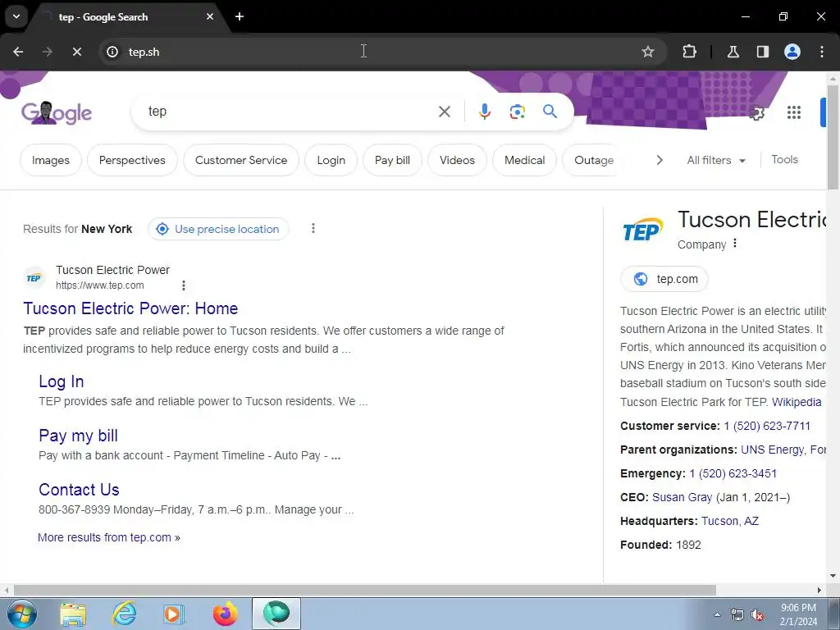View site information icon in address bar

(112, 52)
